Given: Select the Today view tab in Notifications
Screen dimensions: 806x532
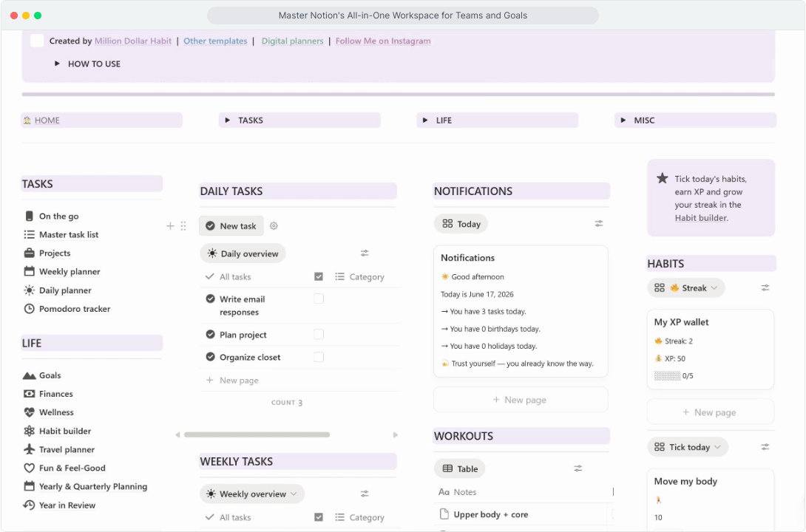Looking at the screenshot, I should [461, 224].
